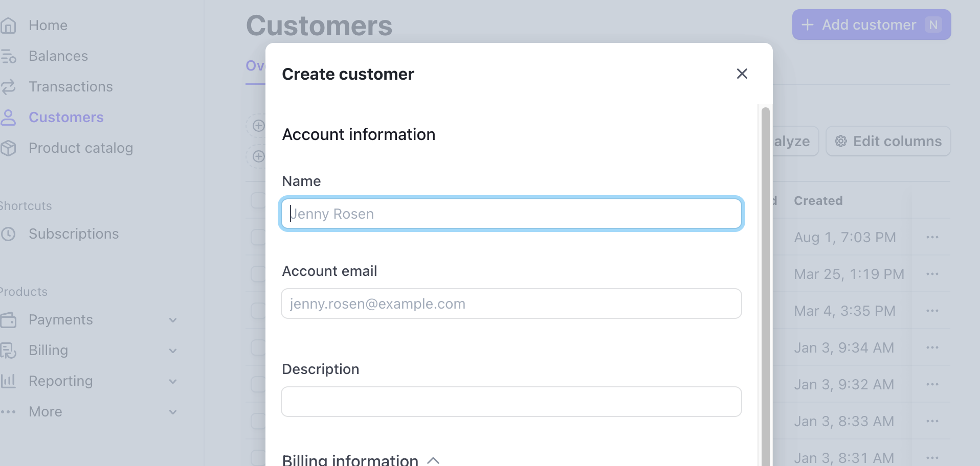Click the 'Jan 3, 8:33 AM' created date

click(x=844, y=421)
